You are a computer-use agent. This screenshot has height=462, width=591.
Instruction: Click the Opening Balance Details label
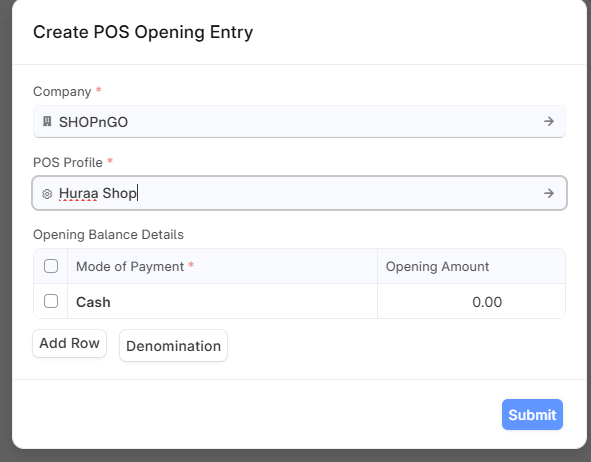click(109, 234)
